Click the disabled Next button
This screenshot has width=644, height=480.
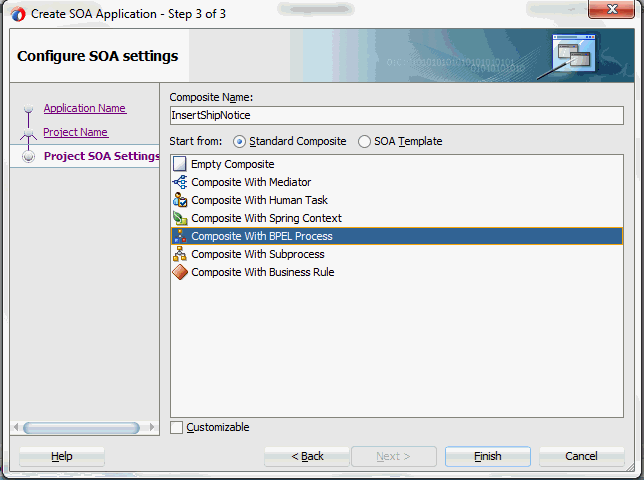393,456
